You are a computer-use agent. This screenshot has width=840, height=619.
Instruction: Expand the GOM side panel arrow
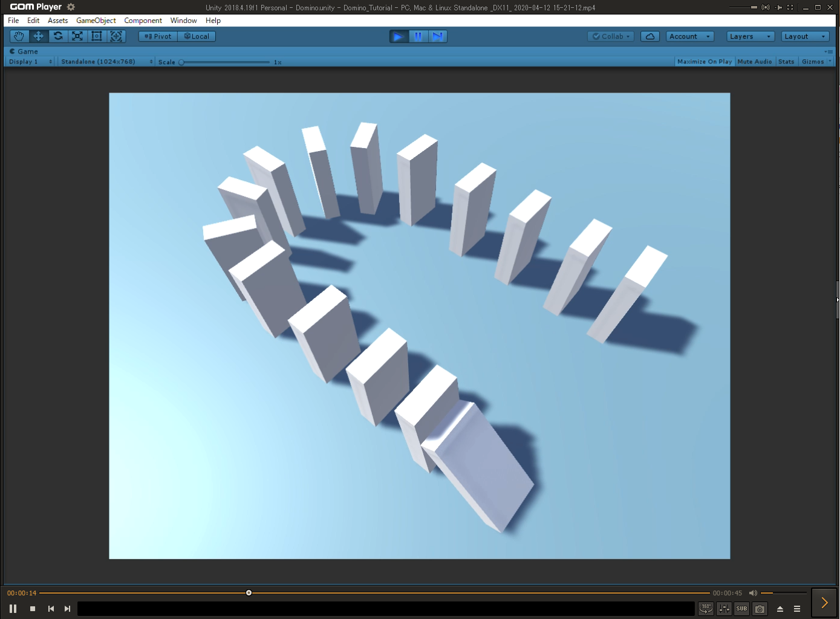click(824, 602)
